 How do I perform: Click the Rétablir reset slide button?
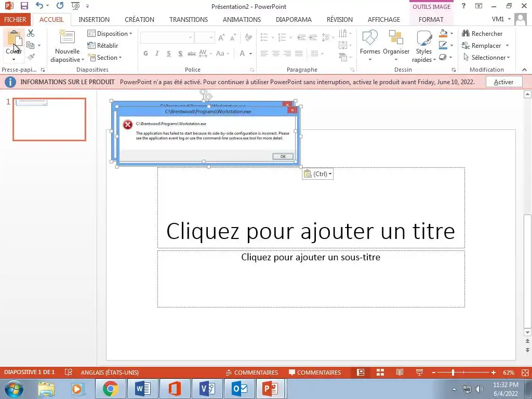pos(103,46)
